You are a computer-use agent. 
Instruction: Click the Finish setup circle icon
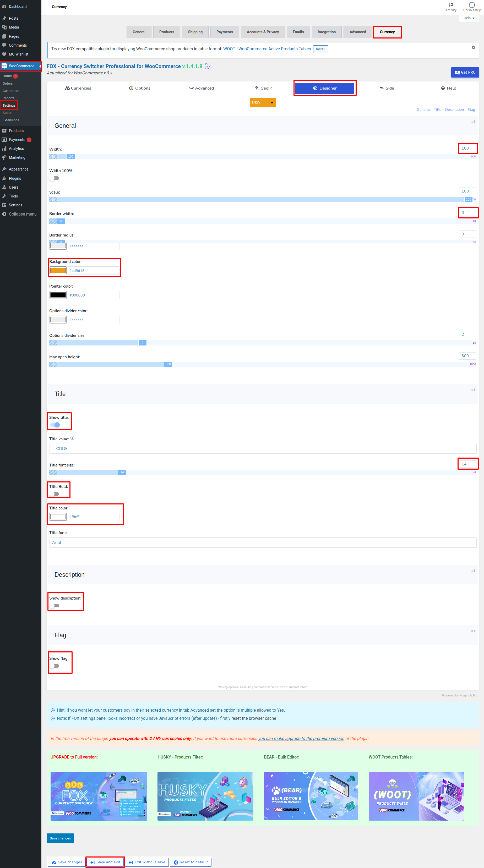tap(471, 5)
